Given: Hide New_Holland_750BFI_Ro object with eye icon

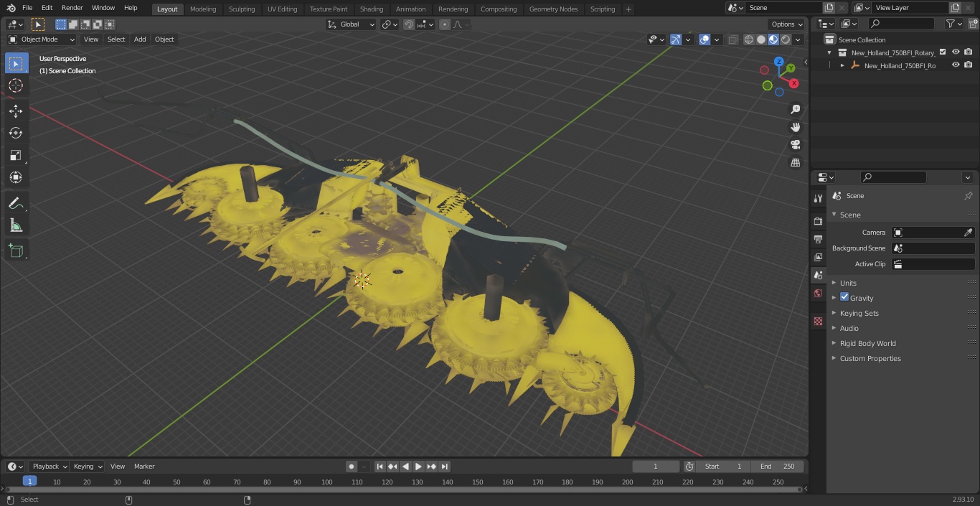Looking at the screenshot, I should click(x=956, y=65).
